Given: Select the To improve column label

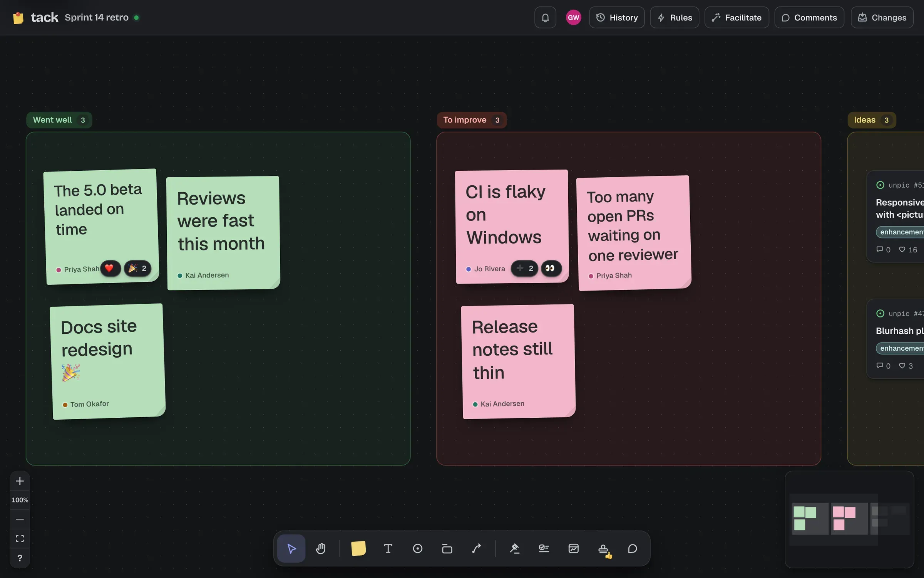Looking at the screenshot, I should (472, 120).
